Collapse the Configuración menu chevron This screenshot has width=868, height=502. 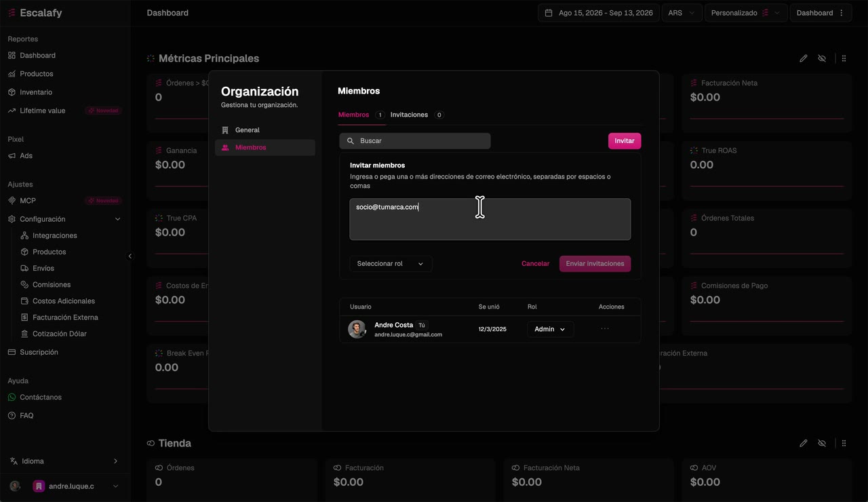tap(118, 220)
